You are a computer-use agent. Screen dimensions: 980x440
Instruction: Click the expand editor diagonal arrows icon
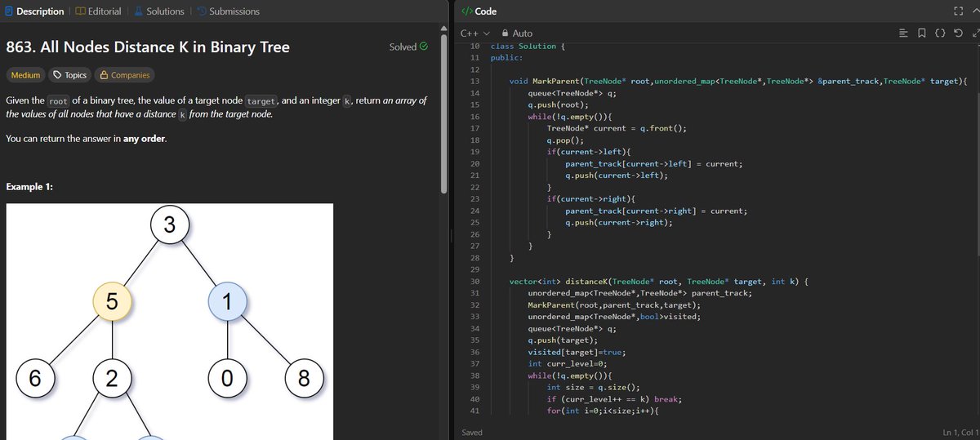pos(975,33)
